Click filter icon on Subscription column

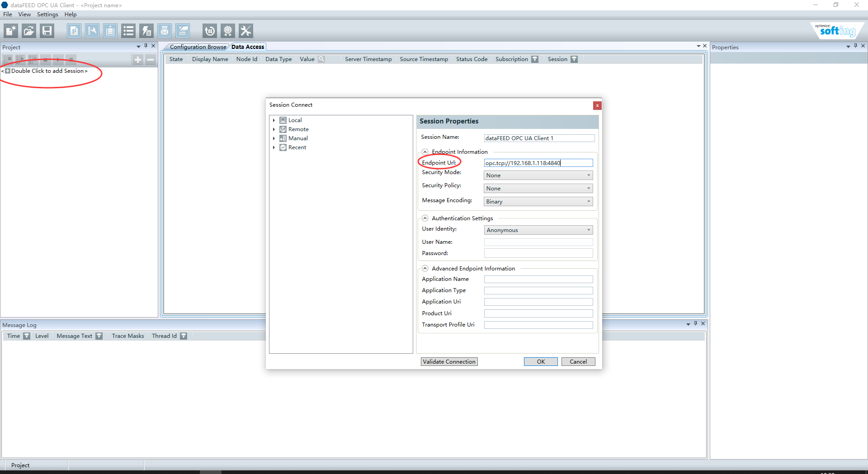535,59
